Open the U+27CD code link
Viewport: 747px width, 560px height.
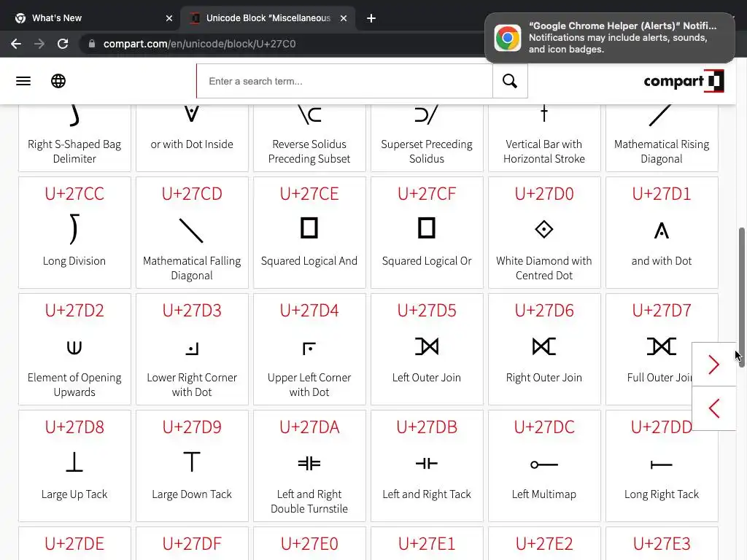point(192,194)
